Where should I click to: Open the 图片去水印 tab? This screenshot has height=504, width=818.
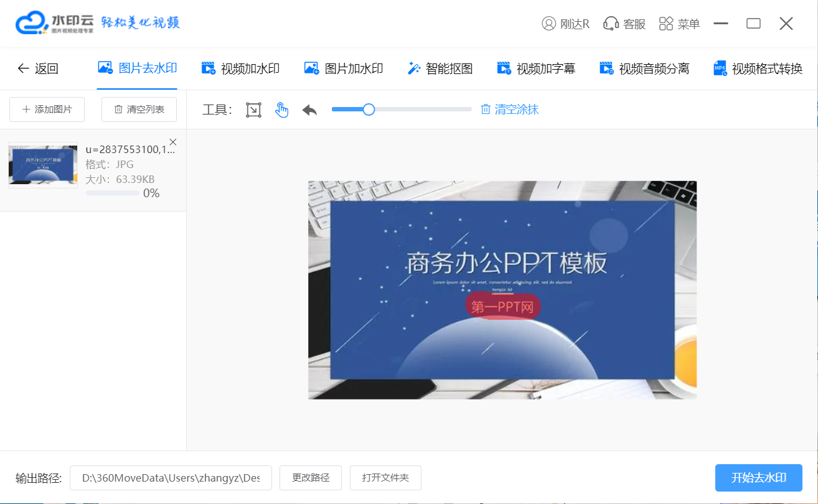[x=138, y=68]
